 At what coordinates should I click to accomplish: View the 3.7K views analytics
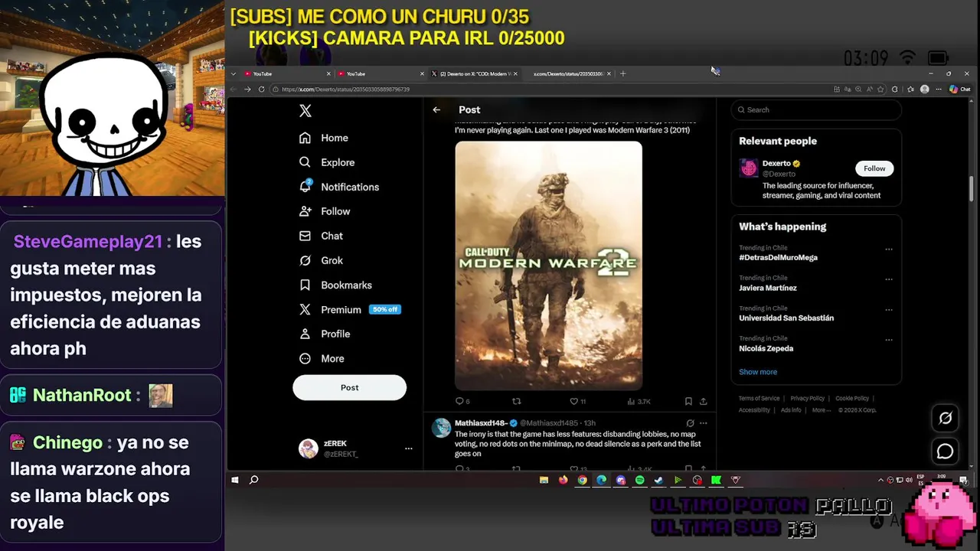639,401
